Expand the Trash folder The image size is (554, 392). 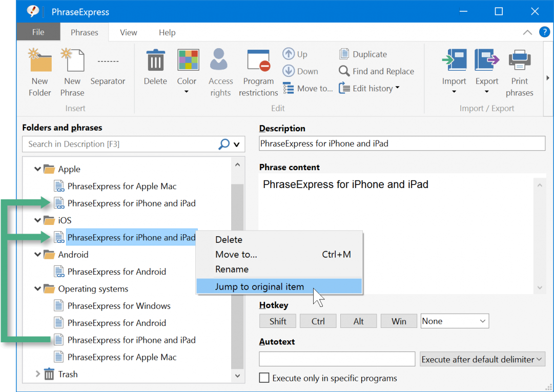[x=37, y=374]
